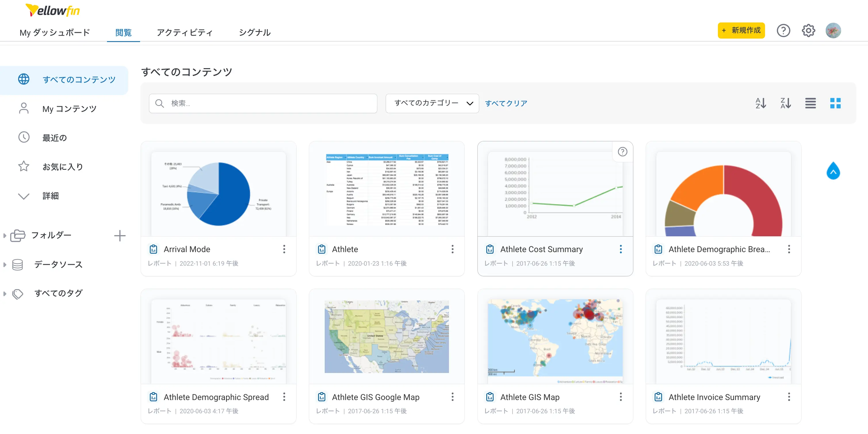Click the 新規作成 create button
Screen dimensions: 868x434
click(741, 31)
